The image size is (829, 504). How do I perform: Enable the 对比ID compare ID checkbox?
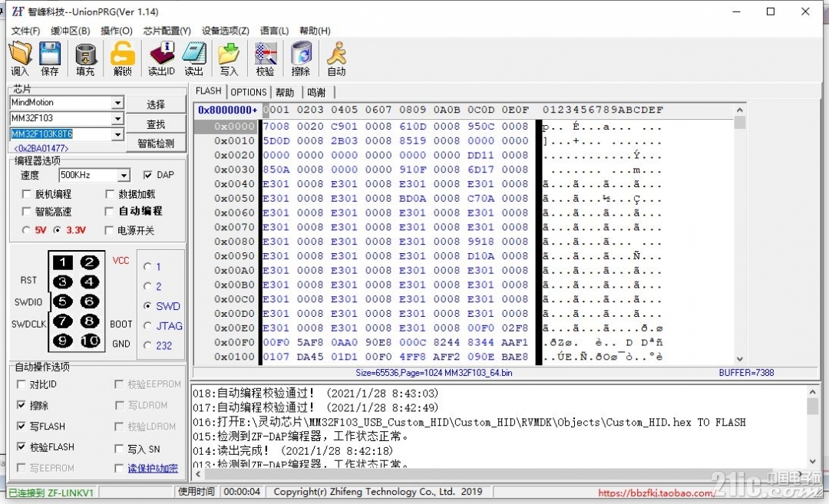tap(21, 384)
